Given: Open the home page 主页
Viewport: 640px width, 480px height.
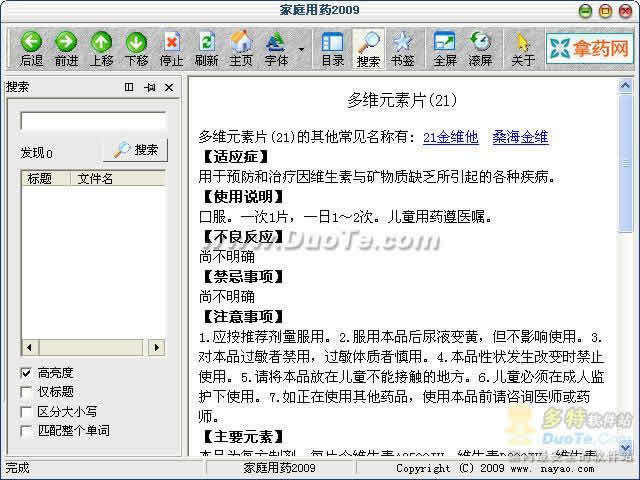Looking at the screenshot, I should pos(241,49).
